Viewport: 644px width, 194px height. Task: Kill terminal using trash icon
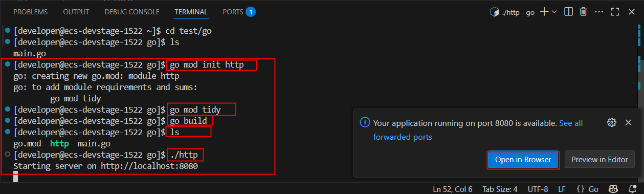point(584,12)
